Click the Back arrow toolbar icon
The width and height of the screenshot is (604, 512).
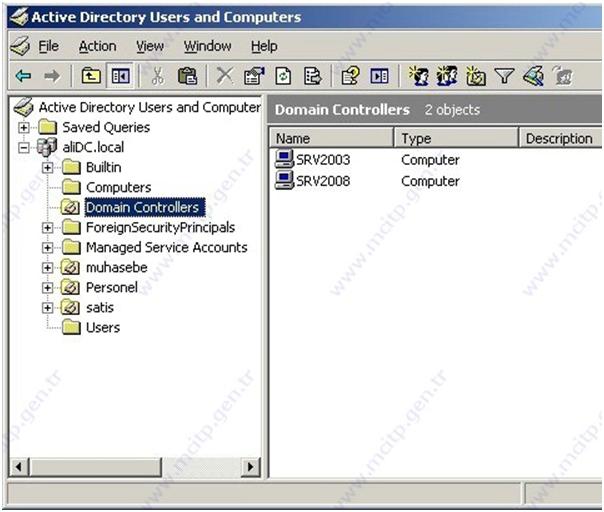click(x=23, y=76)
